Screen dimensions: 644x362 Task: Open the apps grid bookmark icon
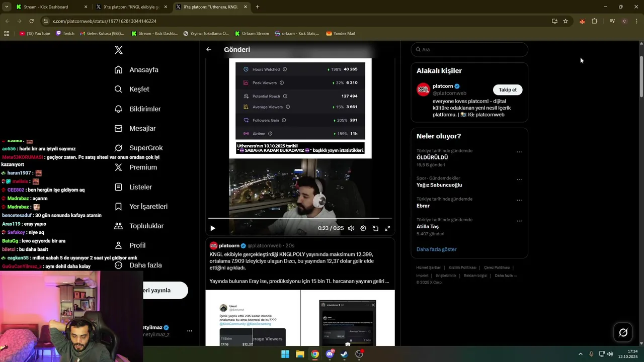tap(7, 34)
